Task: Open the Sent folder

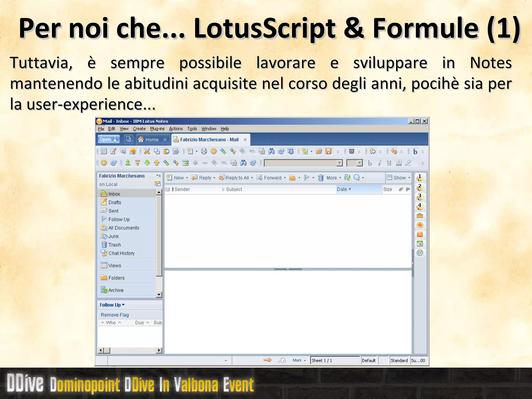Action: pos(113,211)
